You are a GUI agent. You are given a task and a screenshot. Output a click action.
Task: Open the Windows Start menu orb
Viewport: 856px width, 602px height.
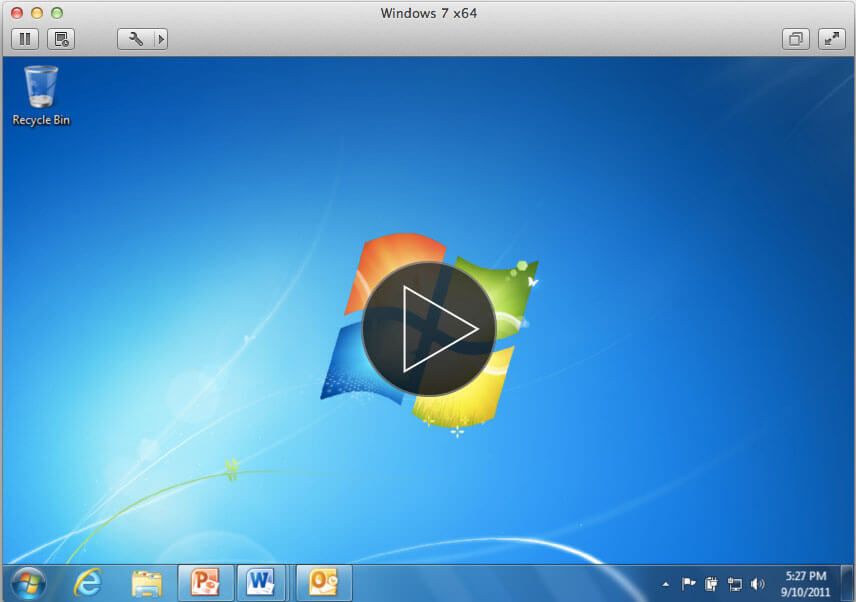click(x=28, y=583)
